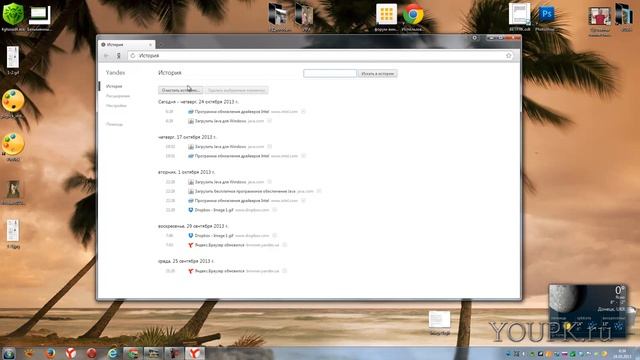Click Dropbox favicon on 1 October entry

pyautogui.click(x=191, y=210)
